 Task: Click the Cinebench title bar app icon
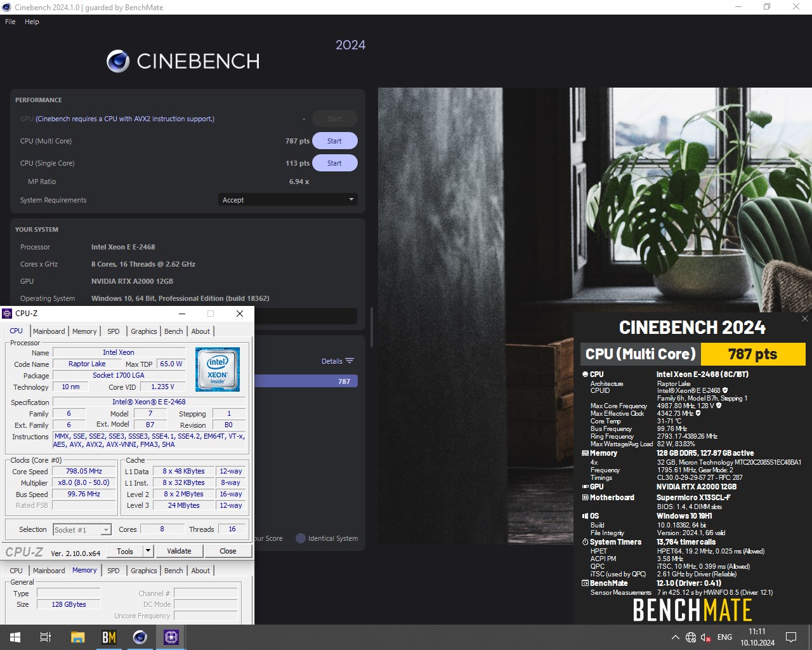click(x=8, y=8)
